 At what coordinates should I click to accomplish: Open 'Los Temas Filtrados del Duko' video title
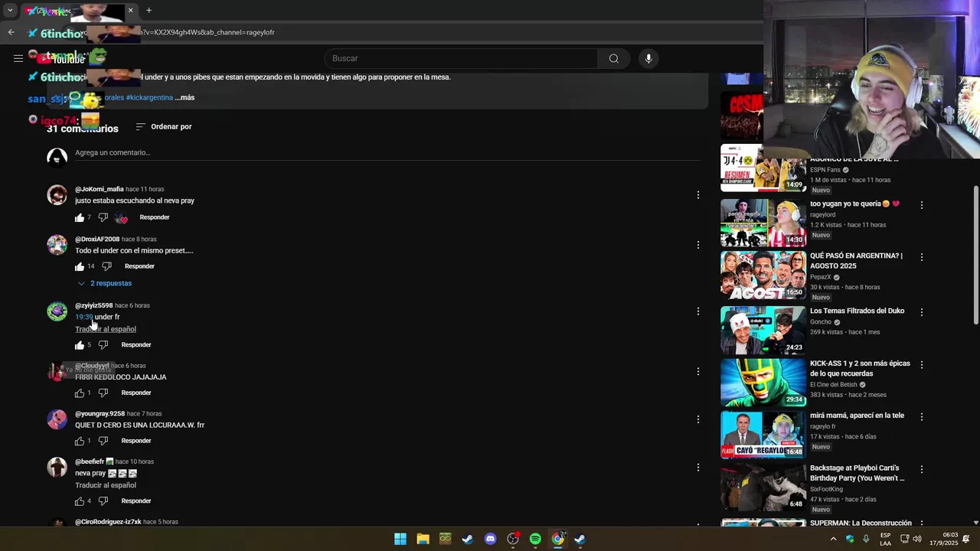point(857,311)
